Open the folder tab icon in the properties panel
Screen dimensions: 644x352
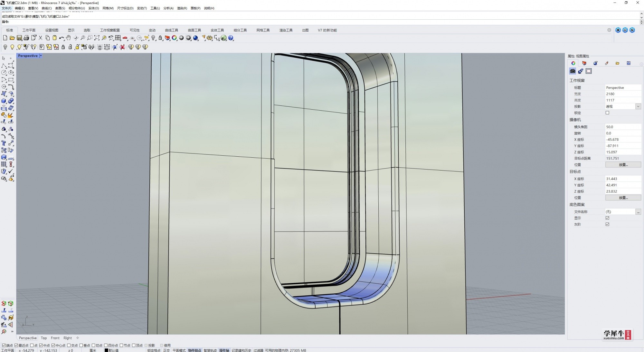618,63
